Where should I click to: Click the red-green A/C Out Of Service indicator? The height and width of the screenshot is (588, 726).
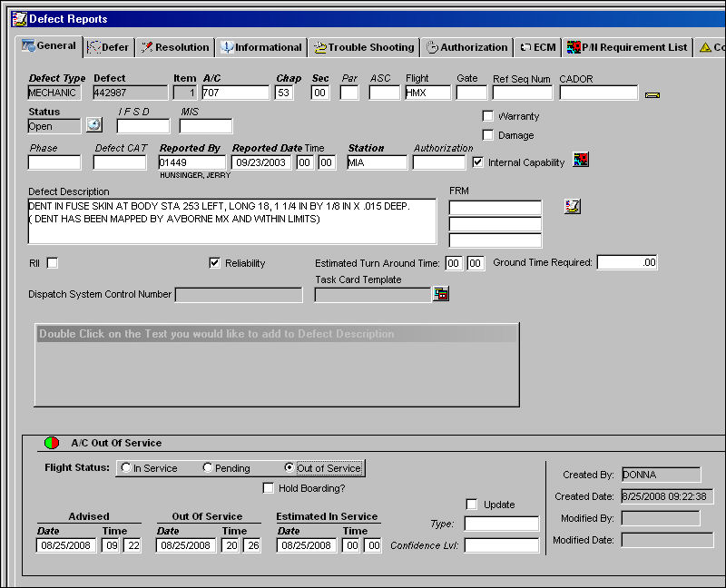click(52, 443)
